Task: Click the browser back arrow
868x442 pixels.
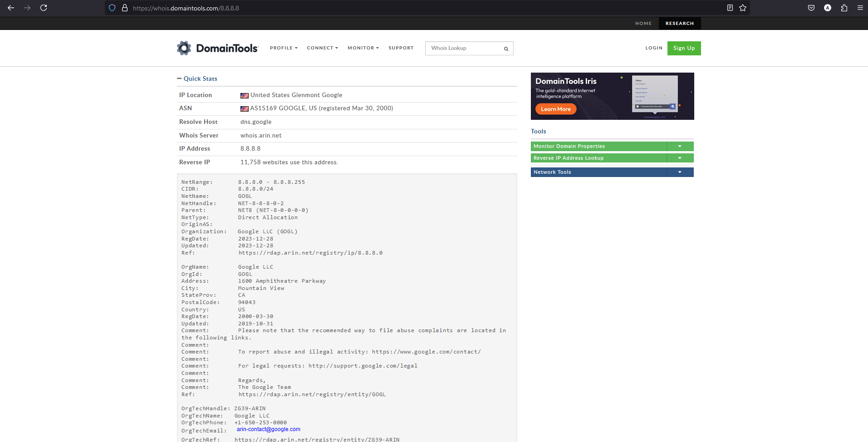Action: (x=11, y=8)
